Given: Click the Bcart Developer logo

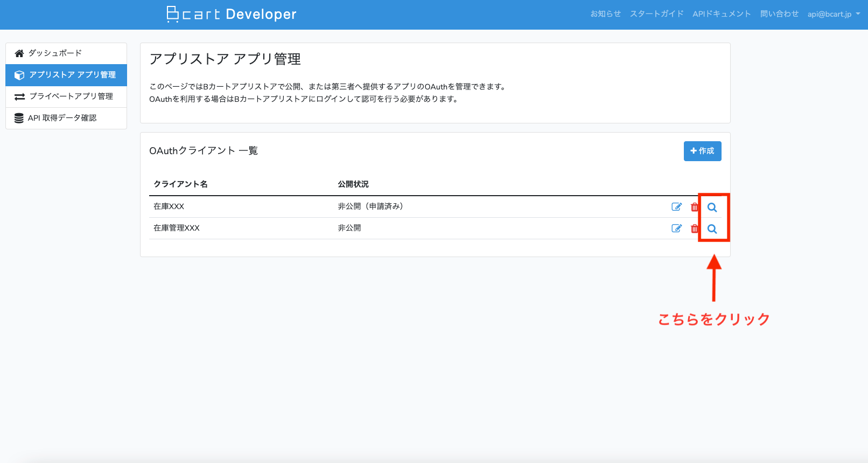Looking at the screenshot, I should pos(232,14).
